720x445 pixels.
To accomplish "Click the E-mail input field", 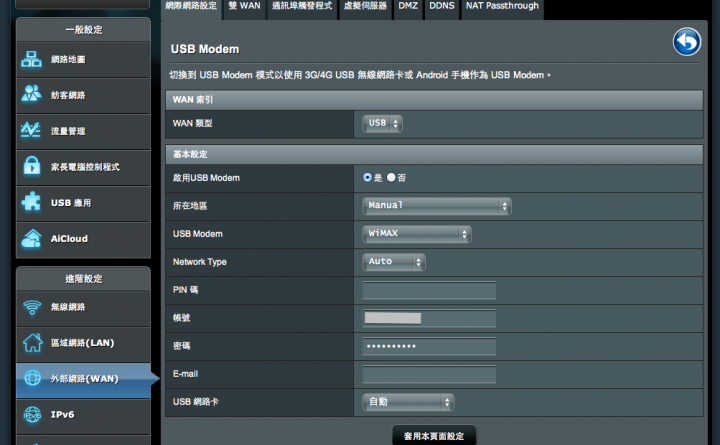I will [429, 374].
